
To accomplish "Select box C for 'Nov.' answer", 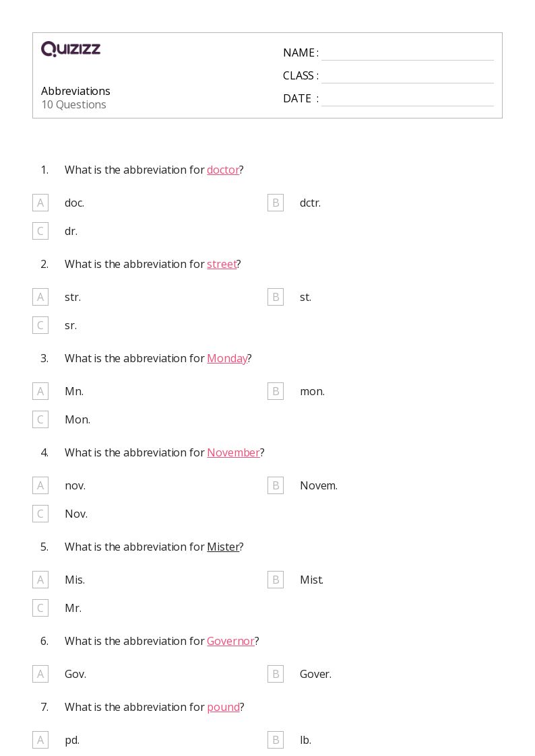I will tap(40, 514).
